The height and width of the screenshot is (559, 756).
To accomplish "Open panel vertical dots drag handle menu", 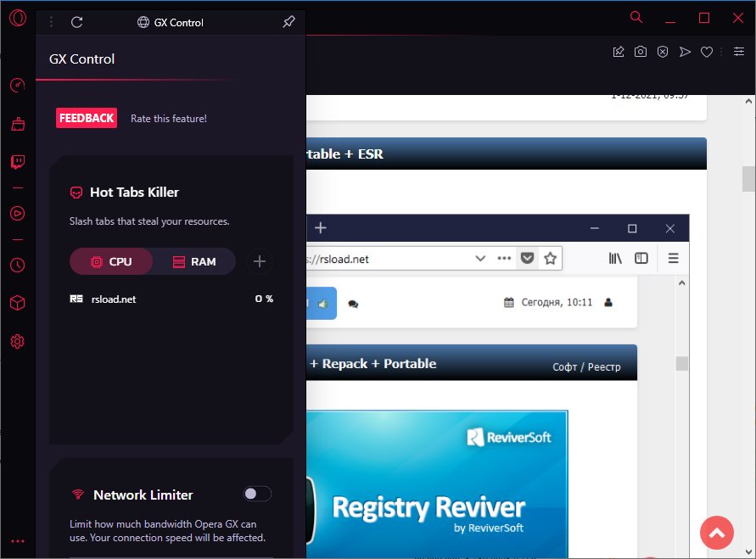I will 51,22.
